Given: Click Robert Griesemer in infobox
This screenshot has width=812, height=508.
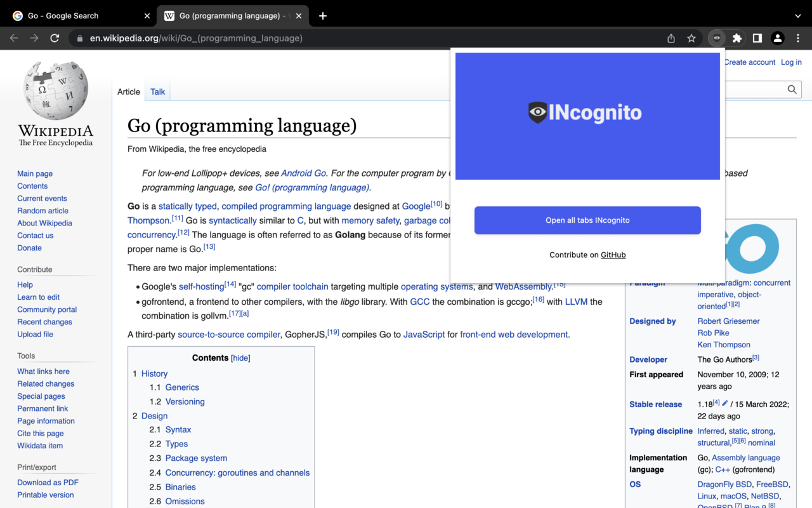Looking at the screenshot, I should pos(728,321).
